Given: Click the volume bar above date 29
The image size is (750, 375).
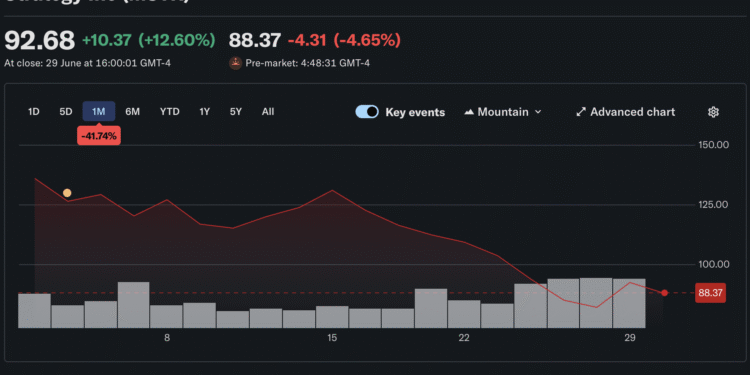Looking at the screenshot, I should click(629, 303).
